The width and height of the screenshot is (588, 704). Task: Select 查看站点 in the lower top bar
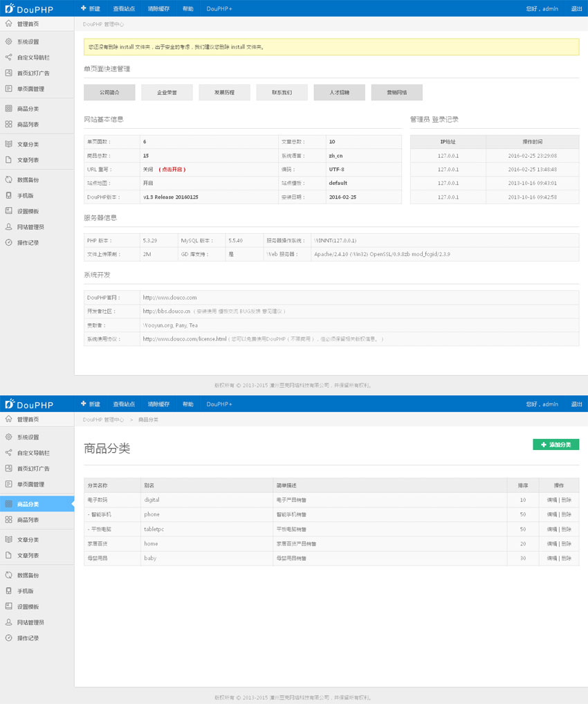click(x=124, y=404)
